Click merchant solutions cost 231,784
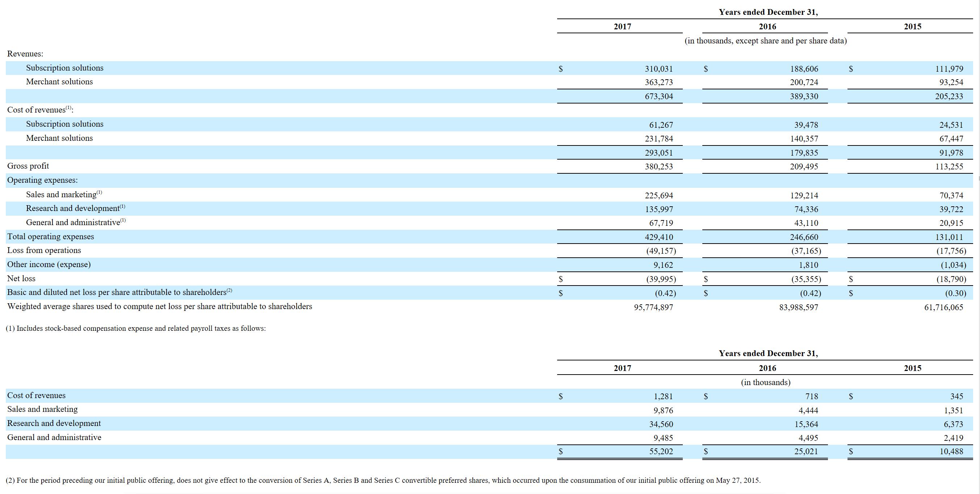The height and width of the screenshot is (494, 980). pos(659,139)
